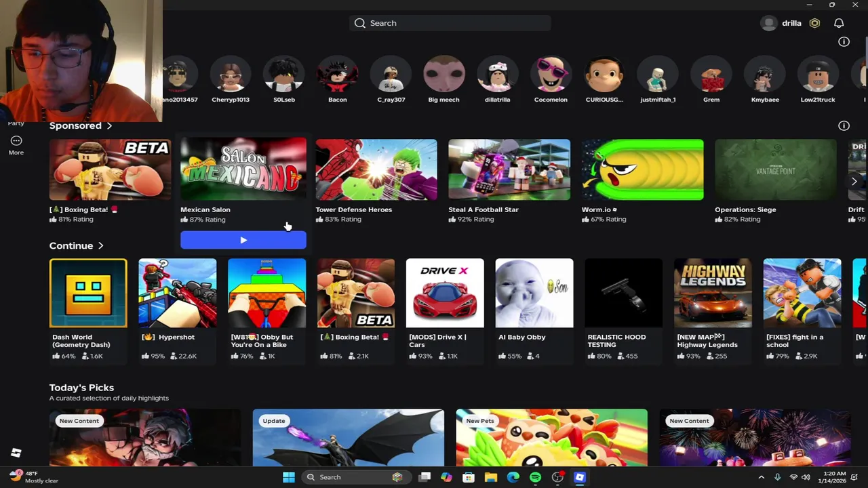The height and width of the screenshot is (488, 868).
Task: Play Mexican Salon with blue play button
Action: point(243,240)
